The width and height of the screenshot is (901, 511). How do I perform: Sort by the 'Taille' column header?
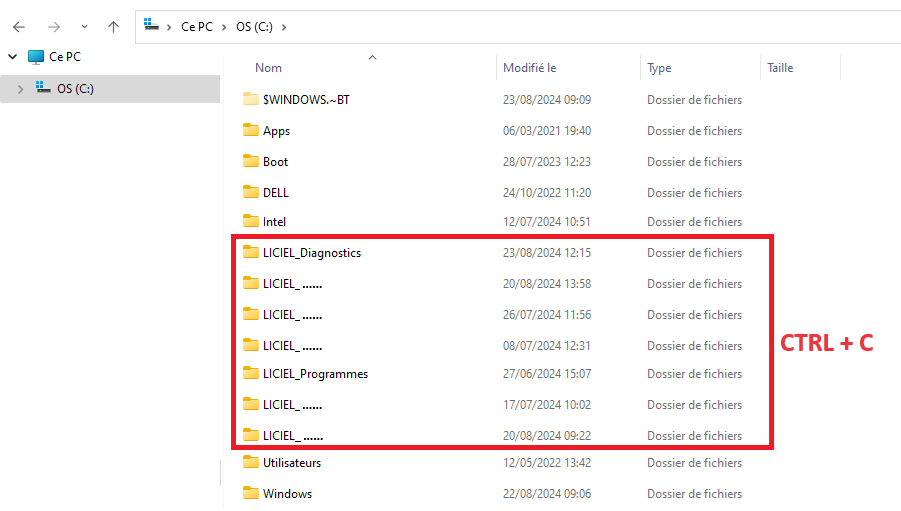click(780, 68)
